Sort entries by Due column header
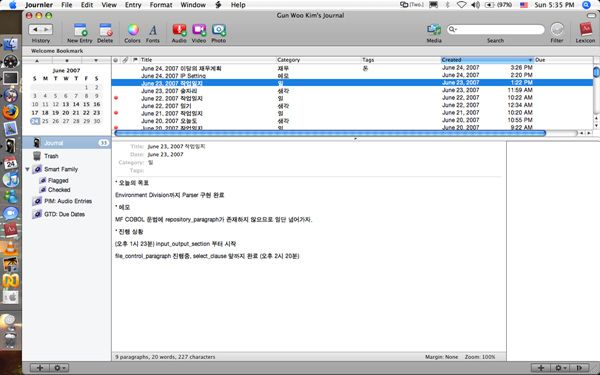The height and width of the screenshot is (375, 600). coord(563,60)
